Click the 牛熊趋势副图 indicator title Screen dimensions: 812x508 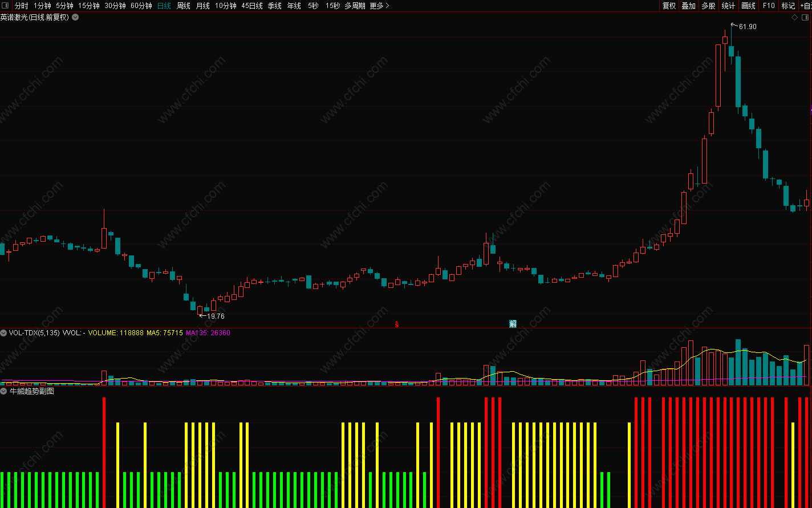(32, 391)
